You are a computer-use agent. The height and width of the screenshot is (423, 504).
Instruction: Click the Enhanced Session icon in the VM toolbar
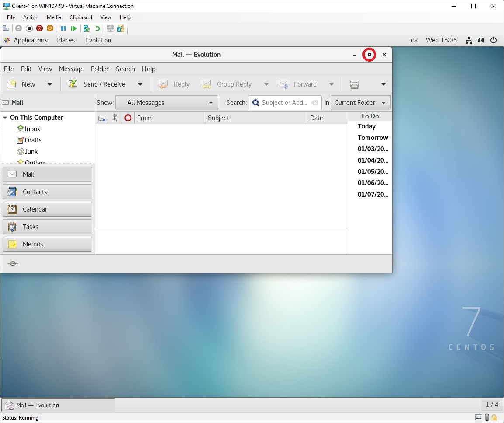(110, 28)
